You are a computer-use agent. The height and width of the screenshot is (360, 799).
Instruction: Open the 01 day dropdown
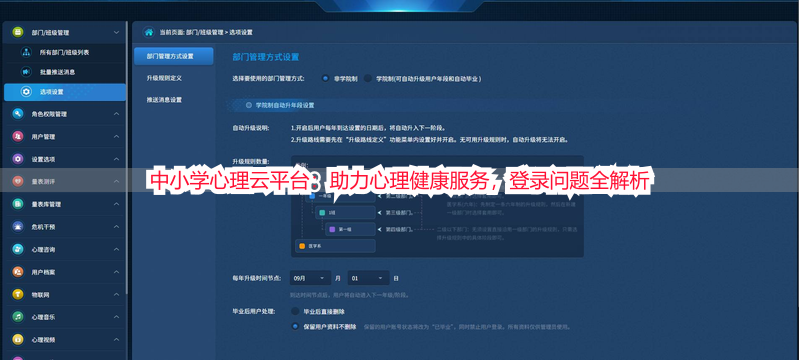(x=368, y=278)
